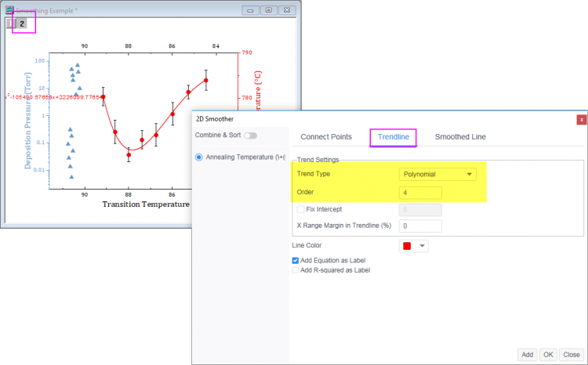Image resolution: width=588 pixels, height=365 pixels.
Task: Open the Smoothed Line tab
Action: coord(460,137)
